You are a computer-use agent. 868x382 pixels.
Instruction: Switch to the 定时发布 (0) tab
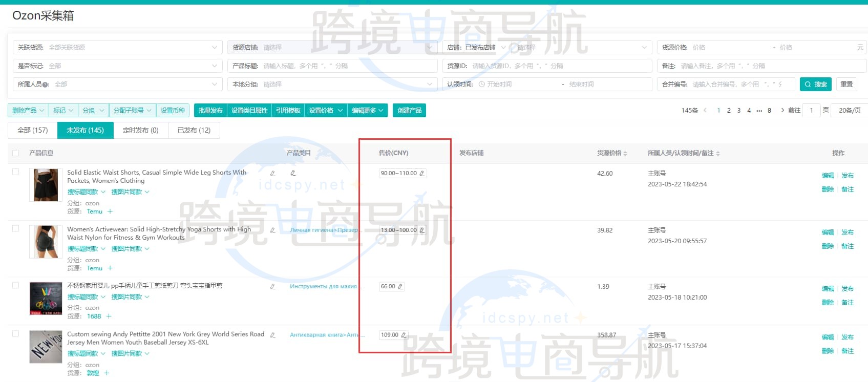coord(141,130)
